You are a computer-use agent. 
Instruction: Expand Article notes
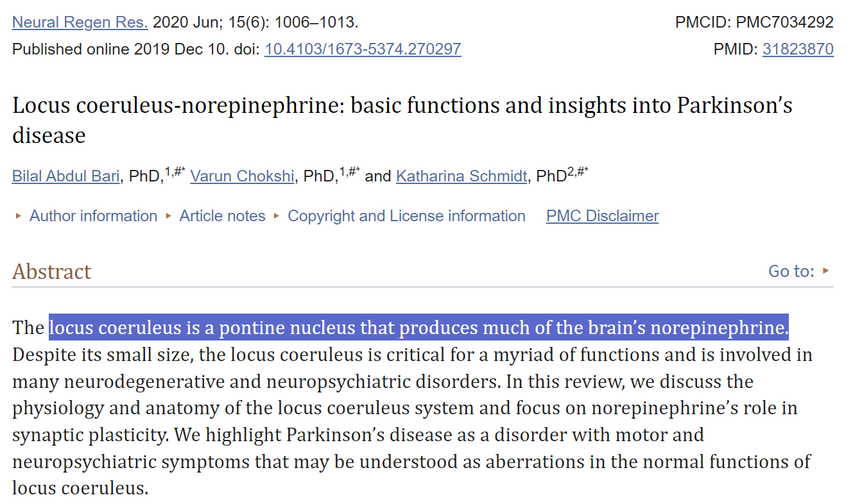click(x=222, y=216)
